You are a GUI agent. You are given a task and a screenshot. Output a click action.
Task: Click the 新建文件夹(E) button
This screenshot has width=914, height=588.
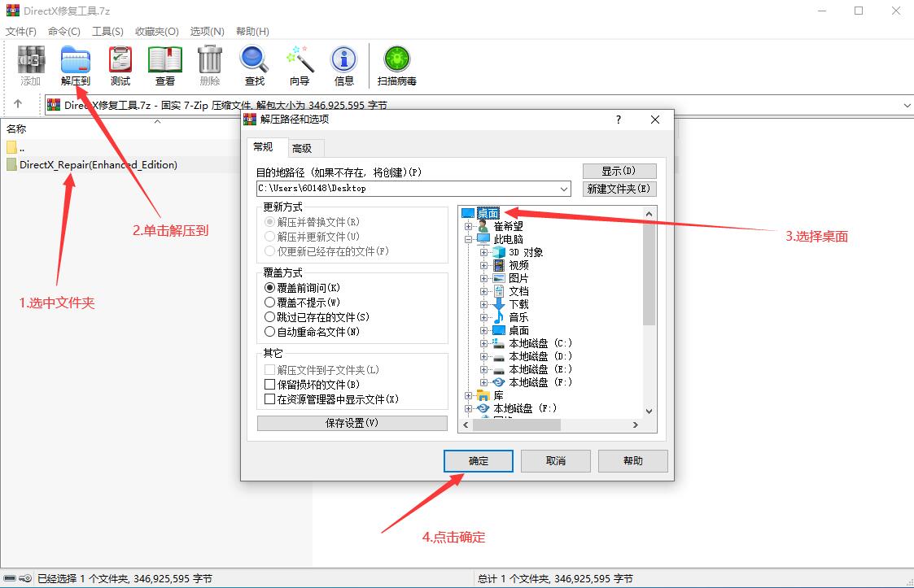tap(619, 189)
